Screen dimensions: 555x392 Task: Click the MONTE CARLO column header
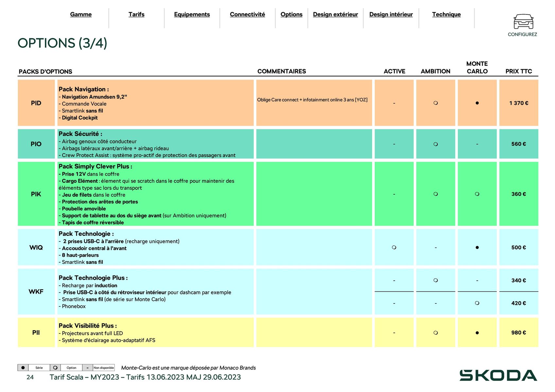pos(477,67)
